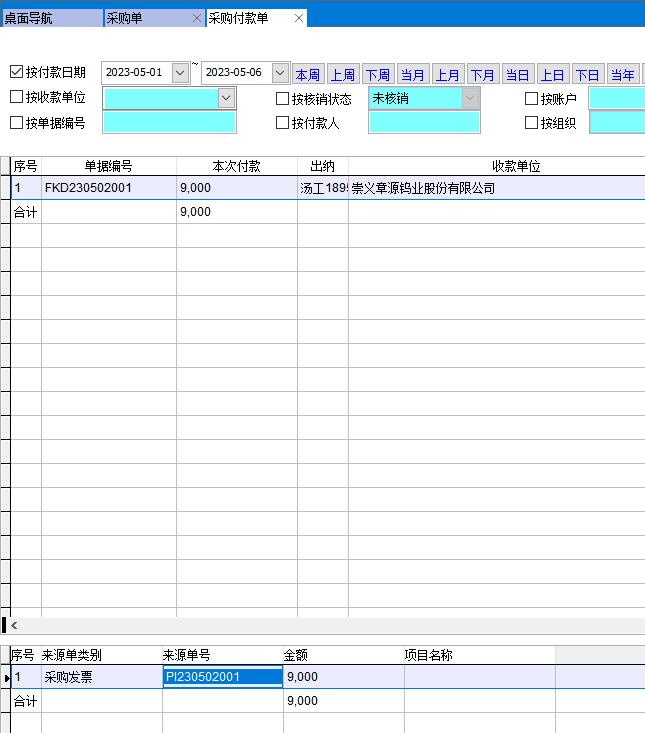
Task: Select payment row FKD230502001
Action: (x=88, y=188)
